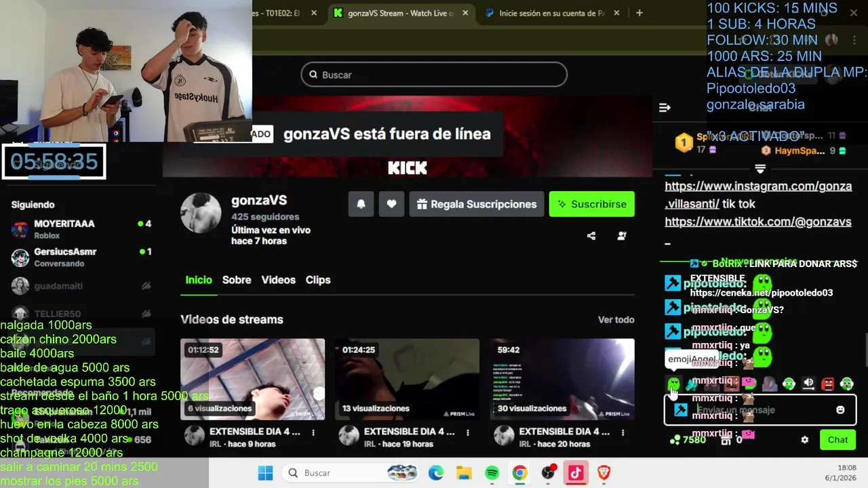Image resolution: width=868 pixels, height=488 pixels.
Task: Click the '425 seguidores' text
Action: (265, 217)
